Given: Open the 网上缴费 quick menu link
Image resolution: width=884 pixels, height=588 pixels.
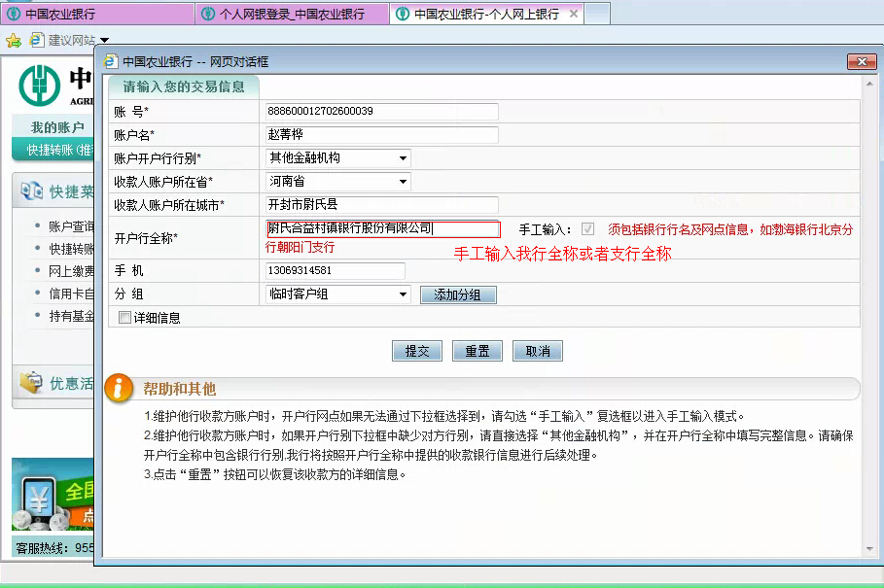Looking at the screenshot, I should coord(72,271).
